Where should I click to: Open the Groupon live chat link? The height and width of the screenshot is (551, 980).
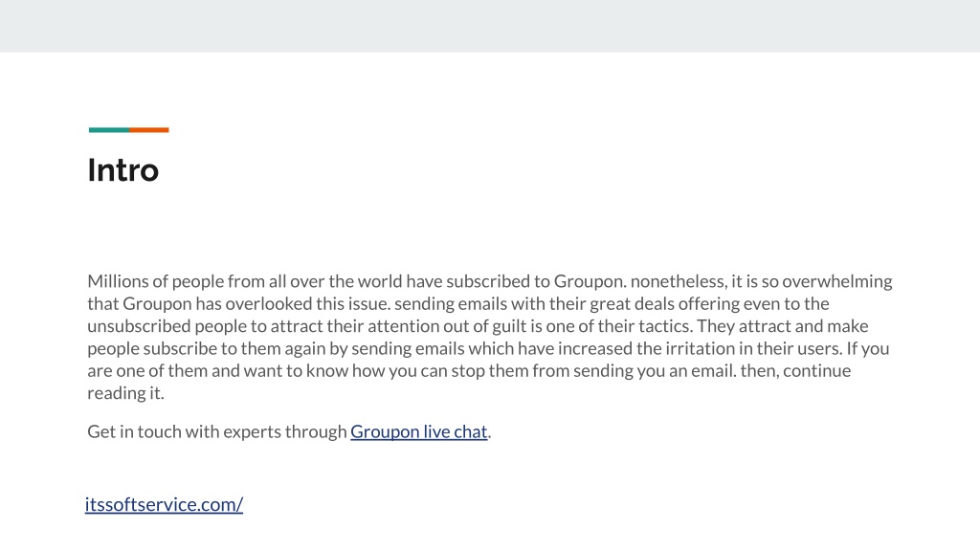(x=419, y=431)
